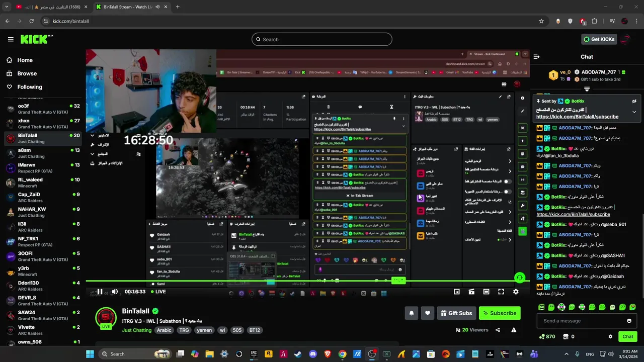Pause the stream video
Screen dimensions: 644x362
100,292
